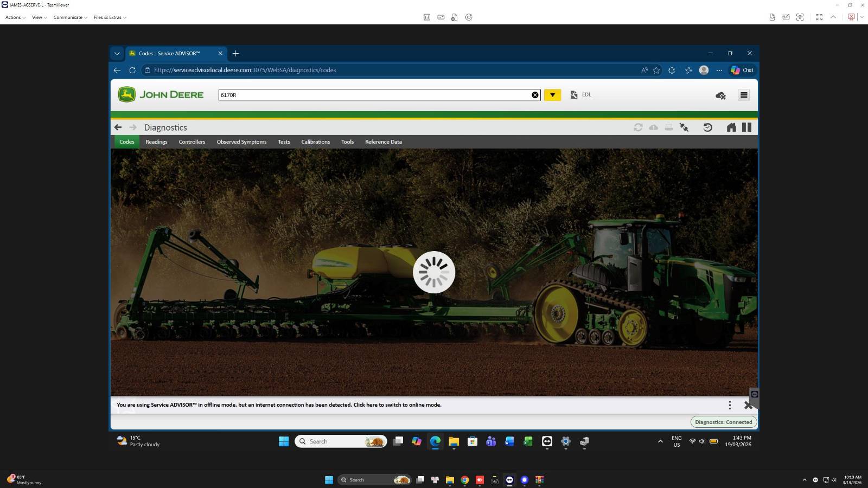Screen dimensions: 868x488
Task: Switch to the Readings tab
Action: pyautogui.click(x=156, y=142)
